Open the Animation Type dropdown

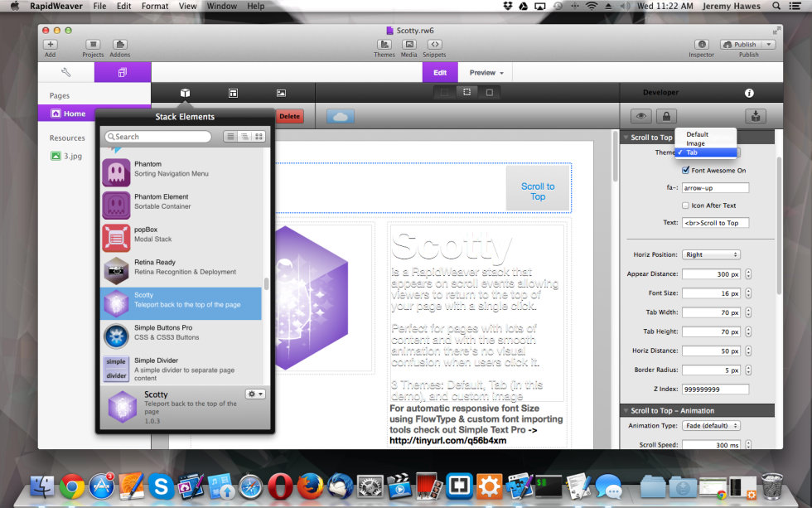coord(711,426)
